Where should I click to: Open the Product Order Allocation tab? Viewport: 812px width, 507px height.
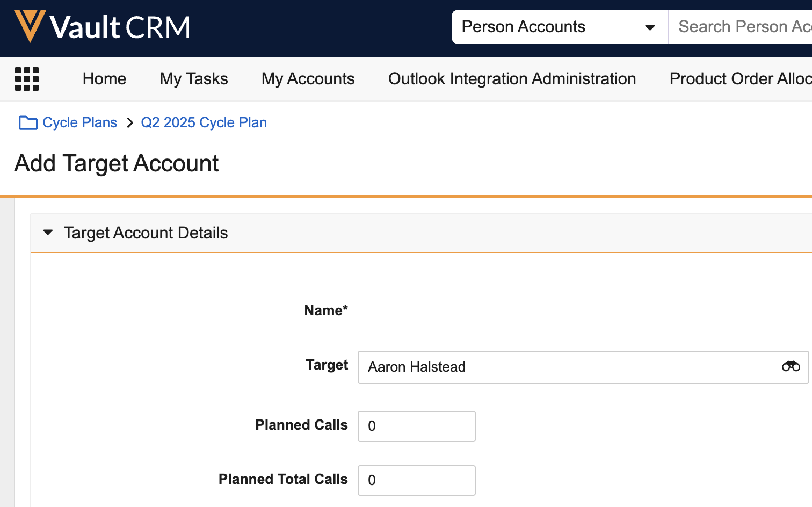740,79
